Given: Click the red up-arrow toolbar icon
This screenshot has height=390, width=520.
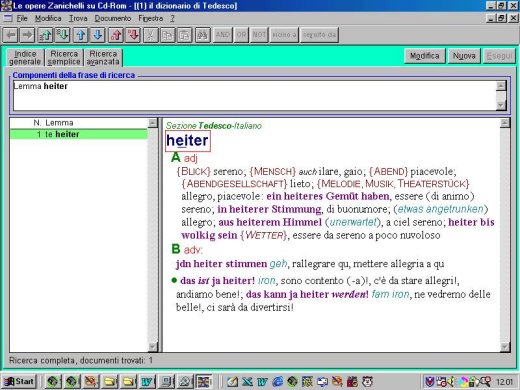Looking at the screenshot, I should coord(116,35).
